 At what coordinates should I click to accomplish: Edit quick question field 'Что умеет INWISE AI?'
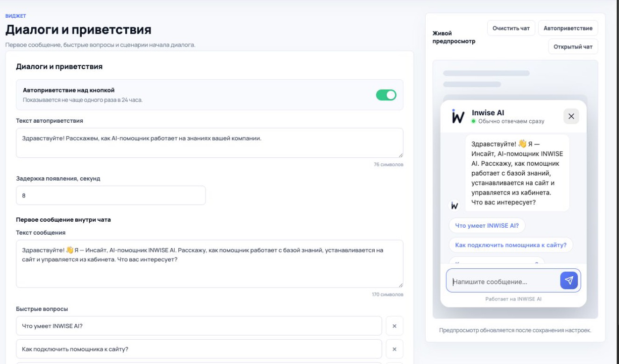(x=199, y=326)
